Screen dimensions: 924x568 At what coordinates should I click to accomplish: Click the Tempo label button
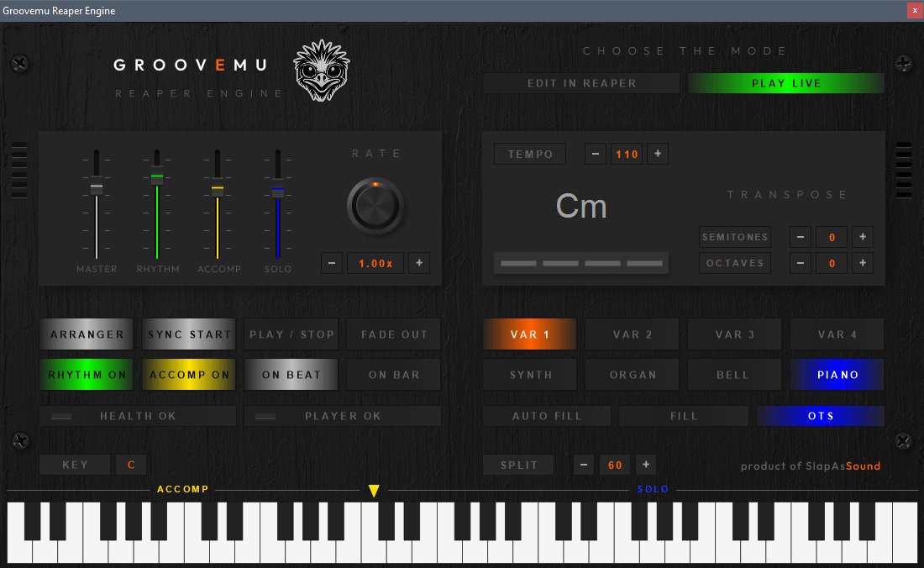(x=530, y=154)
